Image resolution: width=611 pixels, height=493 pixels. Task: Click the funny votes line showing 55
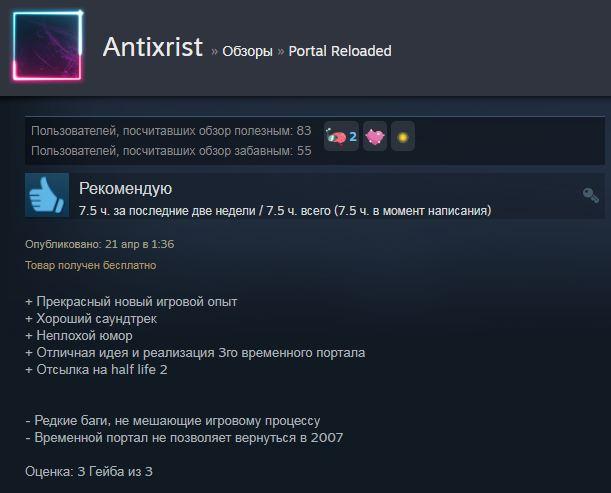[171, 150]
